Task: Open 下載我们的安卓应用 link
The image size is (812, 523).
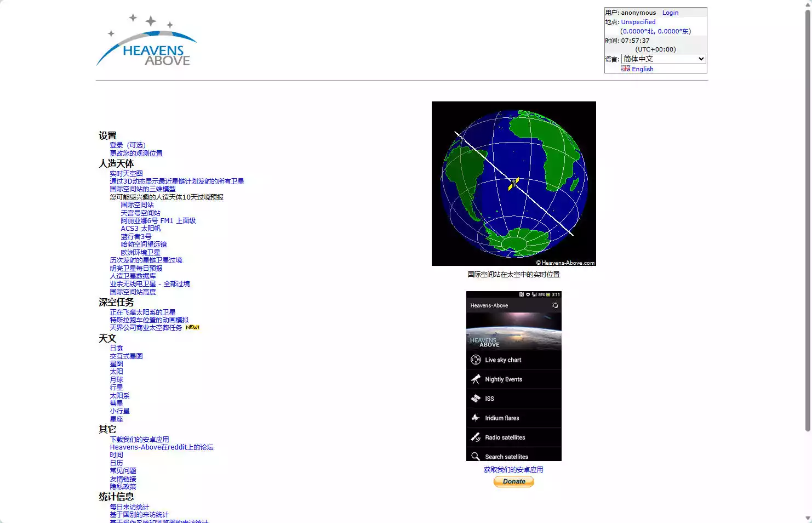Action: [139, 440]
